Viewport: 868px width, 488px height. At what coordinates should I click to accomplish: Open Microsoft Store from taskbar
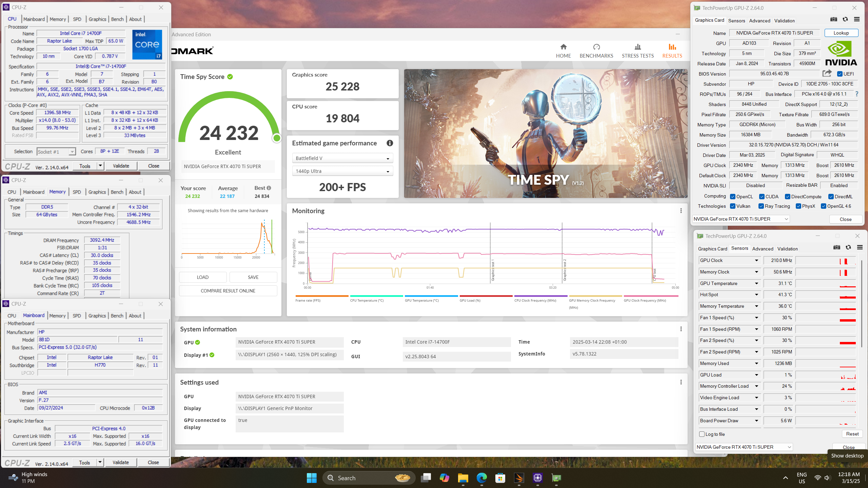click(x=500, y=478)
